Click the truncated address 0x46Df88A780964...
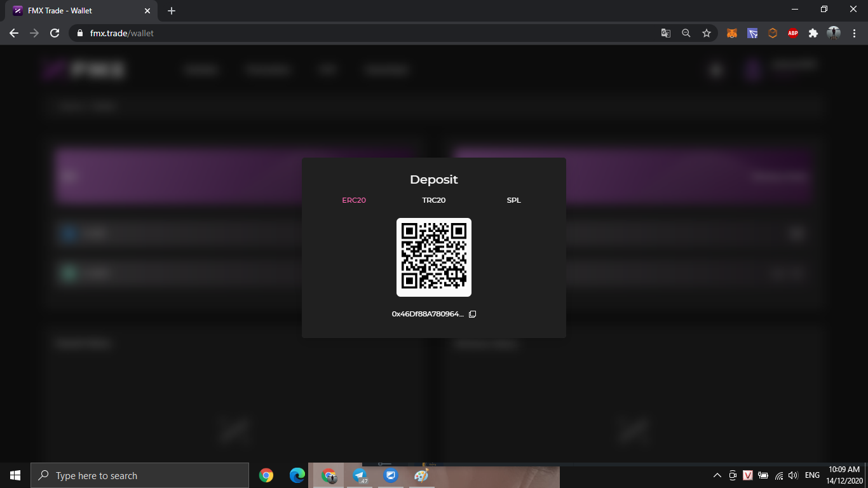This screenshot has width=868, height=488. pyautogui.click(x=428, y=314)
